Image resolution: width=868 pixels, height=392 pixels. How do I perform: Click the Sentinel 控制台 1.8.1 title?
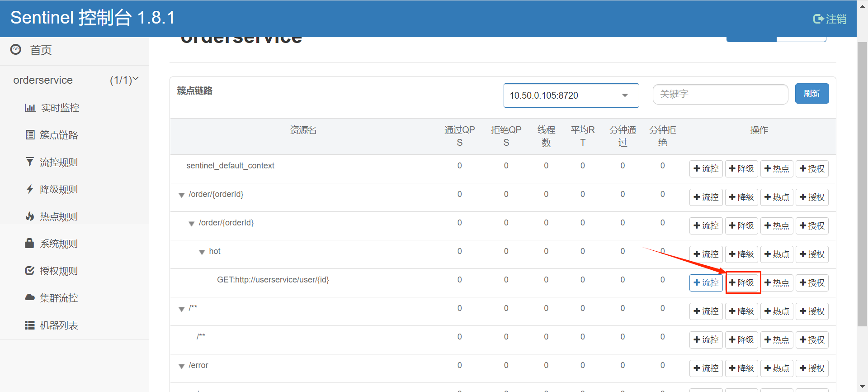[x=93, y=18]
